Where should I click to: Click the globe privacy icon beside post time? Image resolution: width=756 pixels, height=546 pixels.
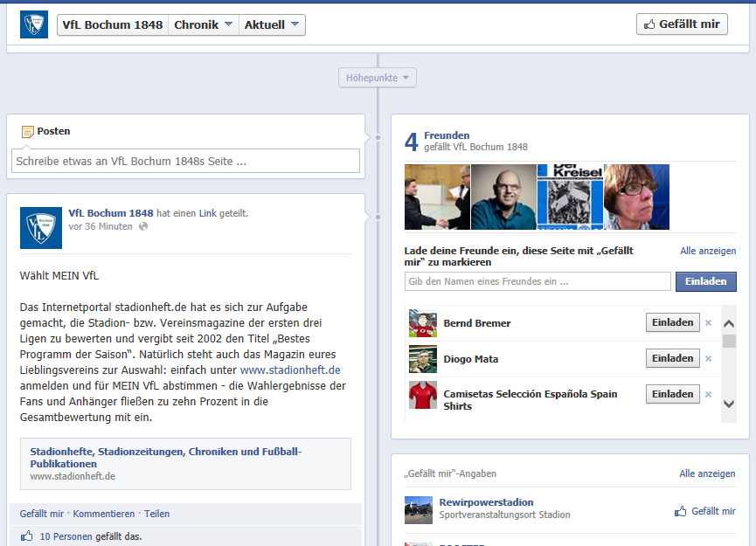(143, 227)
